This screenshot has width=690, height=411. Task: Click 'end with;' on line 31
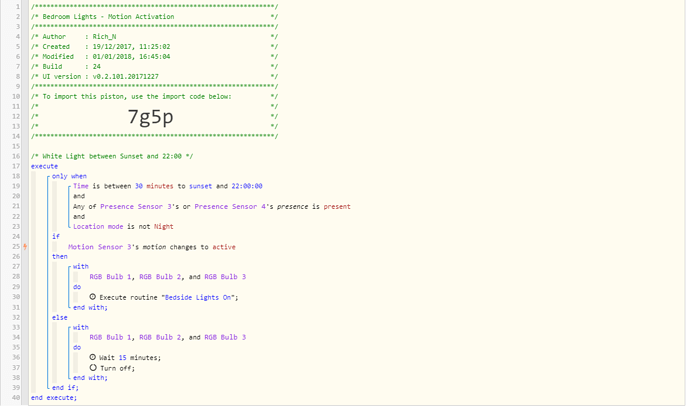[90, 308]
